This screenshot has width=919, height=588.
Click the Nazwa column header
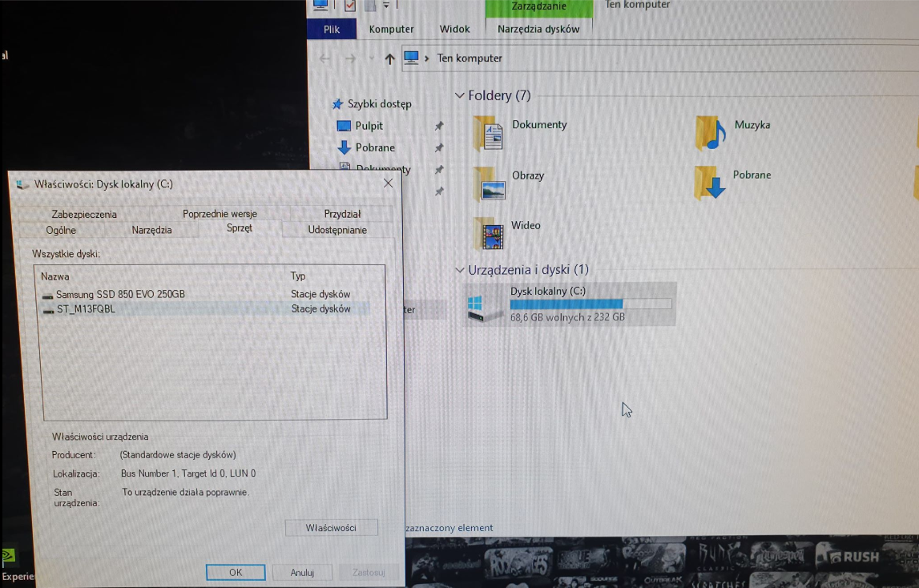(x=55, y=276)
